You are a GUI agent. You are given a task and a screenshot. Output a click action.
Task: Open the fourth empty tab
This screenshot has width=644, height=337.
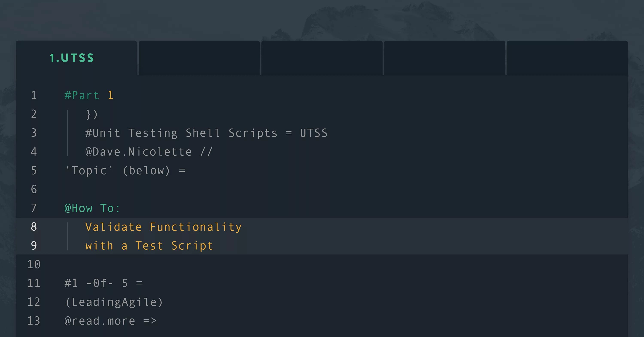coord(444,58)
